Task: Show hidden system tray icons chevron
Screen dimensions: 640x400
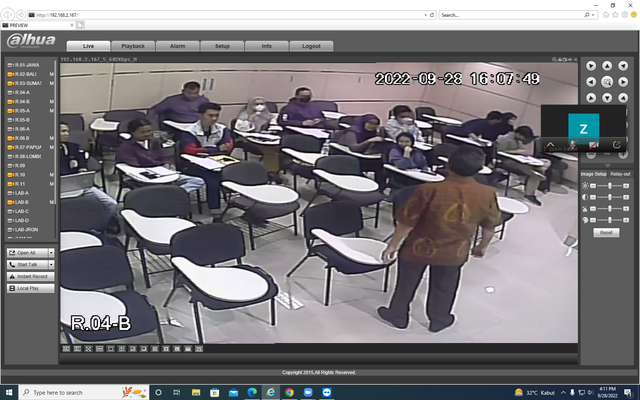Action: (563, 393)
